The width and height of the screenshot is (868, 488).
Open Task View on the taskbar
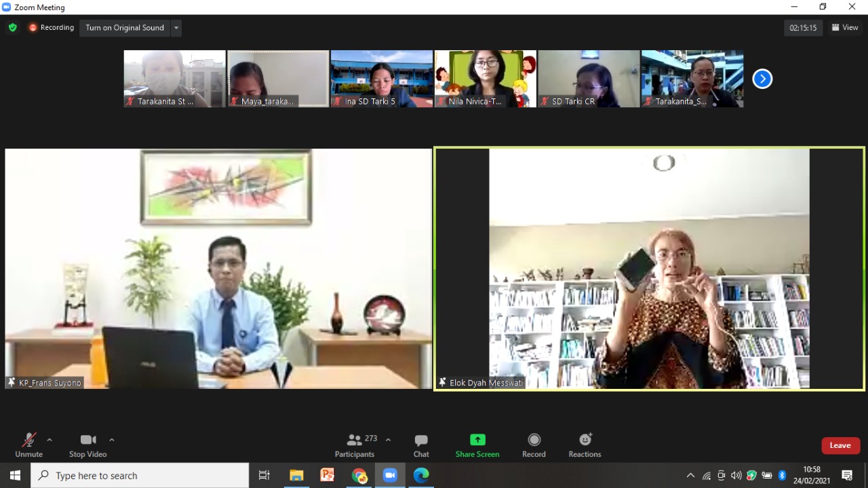click(264, 475)
